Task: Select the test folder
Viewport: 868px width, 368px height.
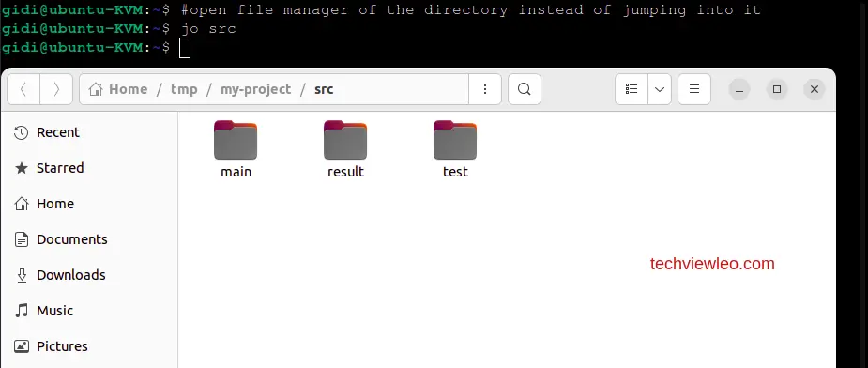Action: click(455, 149)
